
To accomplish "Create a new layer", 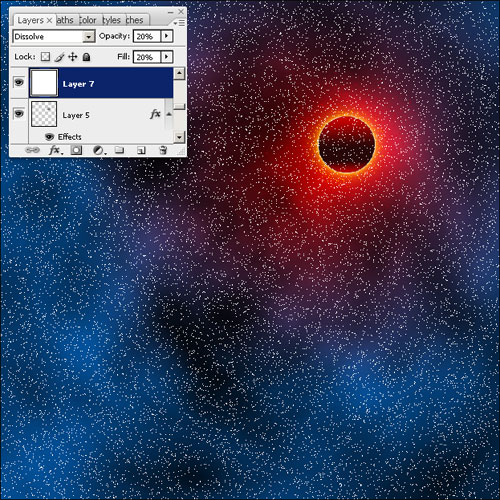I will [141, 151].
